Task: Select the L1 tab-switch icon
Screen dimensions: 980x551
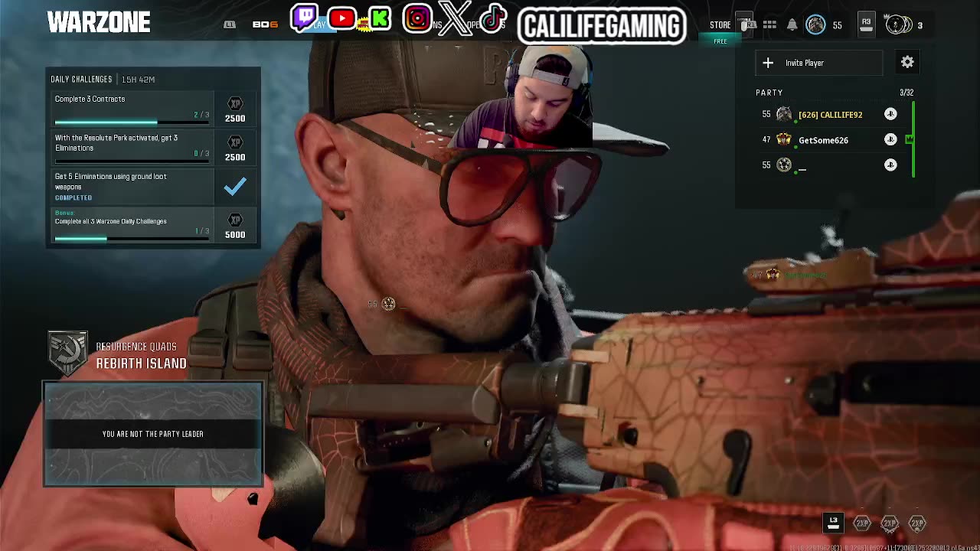Action: tap(229, 24)
